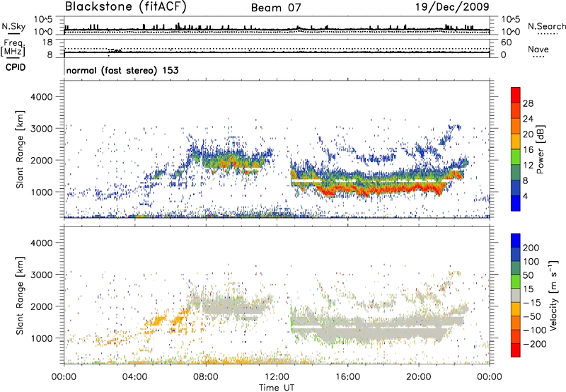
Task: Click the 'Blackstone (fitACF)' title text
Action: point(126,7)
